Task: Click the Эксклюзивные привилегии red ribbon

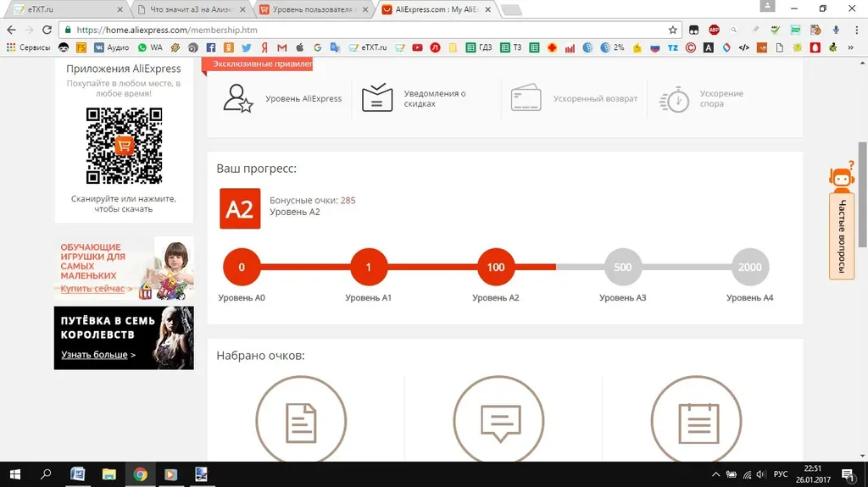Action: [x=257, y=64]
